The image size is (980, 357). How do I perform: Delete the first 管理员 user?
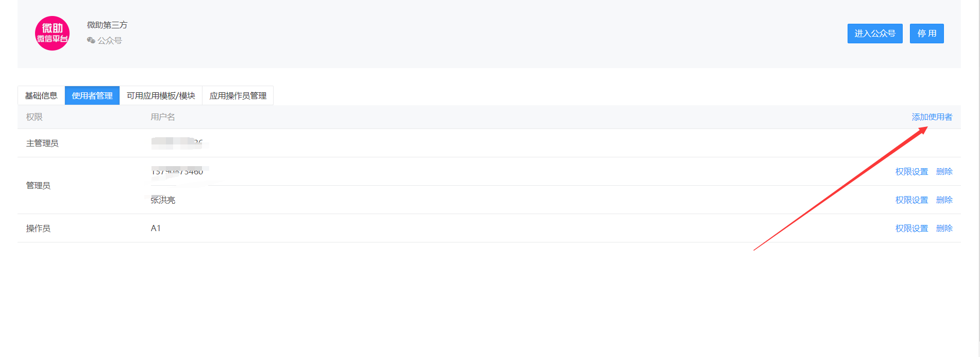pyautogui.click(x=944, y=171)
